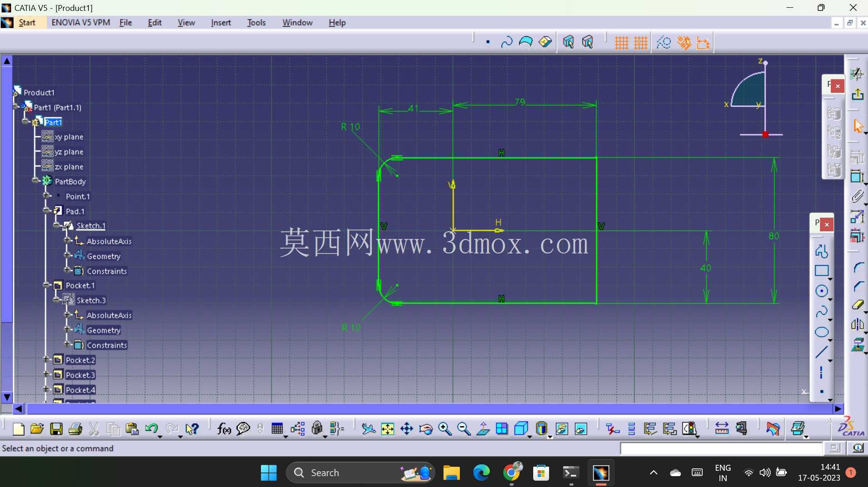Toggle Construction/Standard Element mode
The width and height of the screenshot is (868, 487).
coord(664,43)
